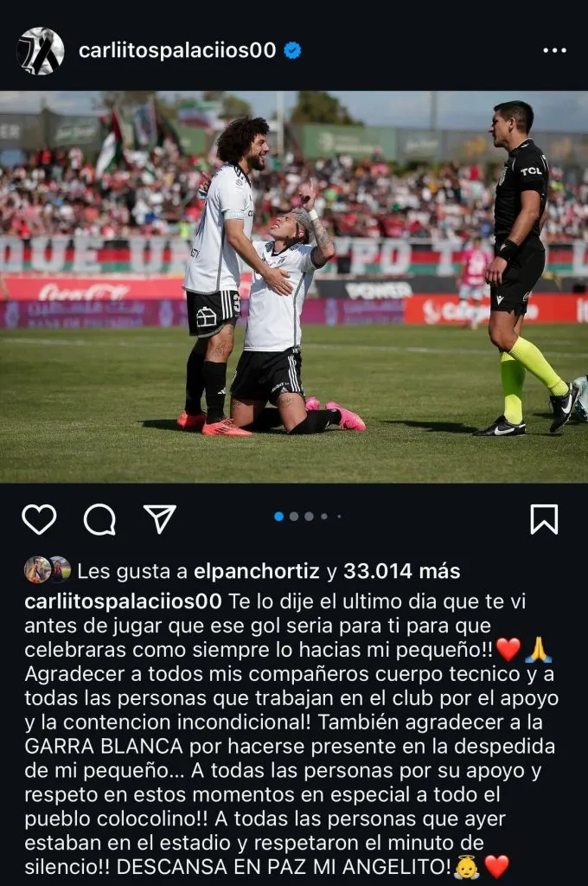This screenshot has height=886, width=588.
Task: Open carliitospalaciios00 username in header
Action: click(177, 50)
